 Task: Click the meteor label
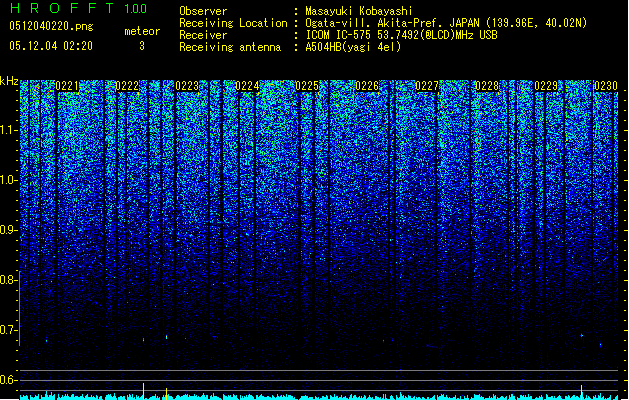[x=142, y=31]
